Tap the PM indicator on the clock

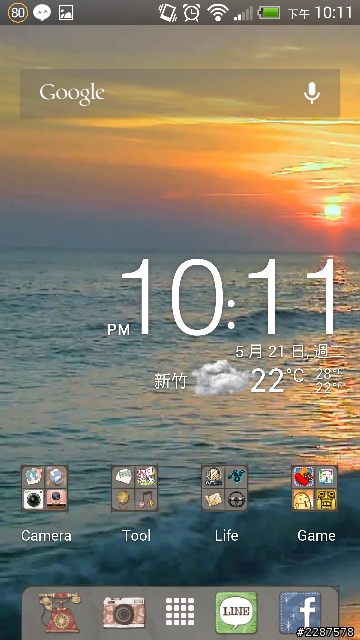pyautogui.click(x=118, y=329)
